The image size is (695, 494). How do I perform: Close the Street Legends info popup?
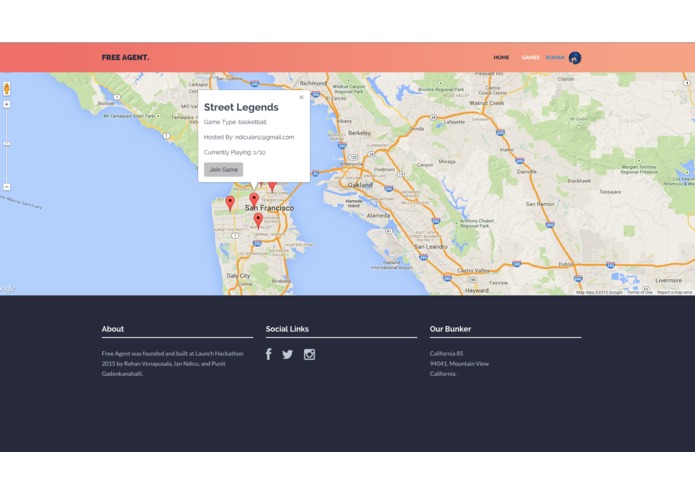click(x=301, y=97)
